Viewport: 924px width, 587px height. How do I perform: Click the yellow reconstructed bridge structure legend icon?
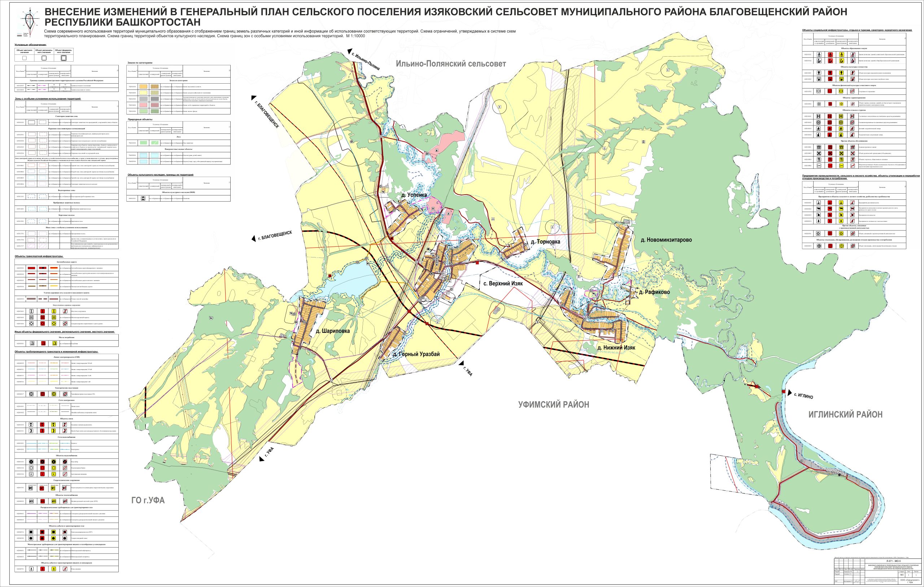(x=55, y=311)
